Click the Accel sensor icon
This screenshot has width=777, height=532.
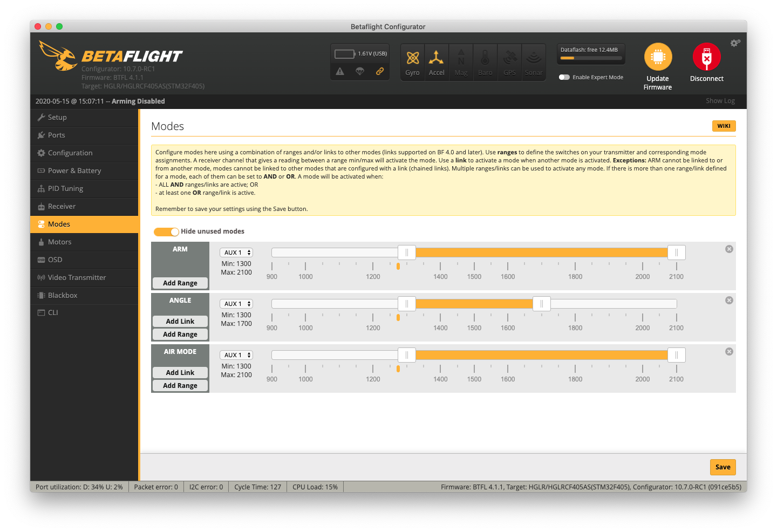tap(436, 57)
